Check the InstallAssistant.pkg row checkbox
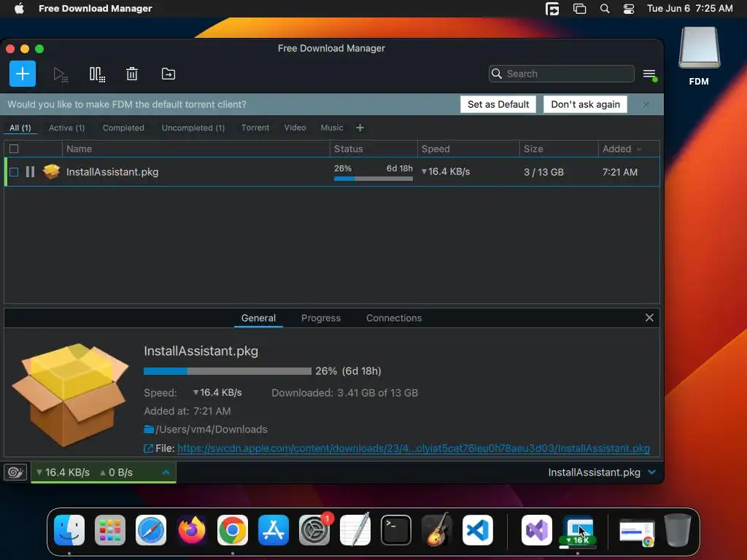 coord(14,172)
